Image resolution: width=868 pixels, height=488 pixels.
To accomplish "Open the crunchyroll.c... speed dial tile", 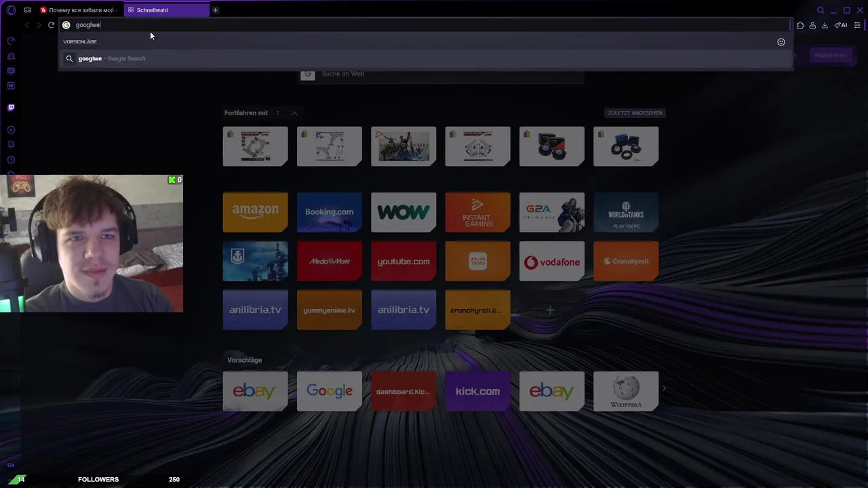I will pos(477,310).
